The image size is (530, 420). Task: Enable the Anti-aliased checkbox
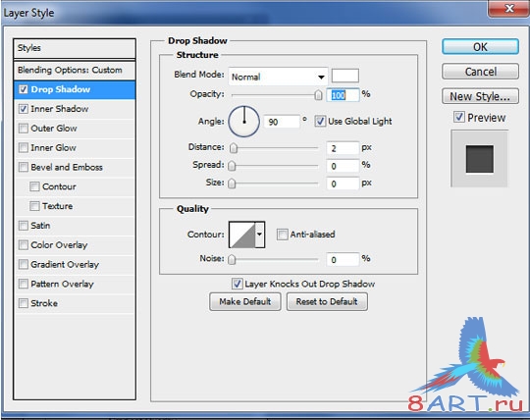(282, 235)
